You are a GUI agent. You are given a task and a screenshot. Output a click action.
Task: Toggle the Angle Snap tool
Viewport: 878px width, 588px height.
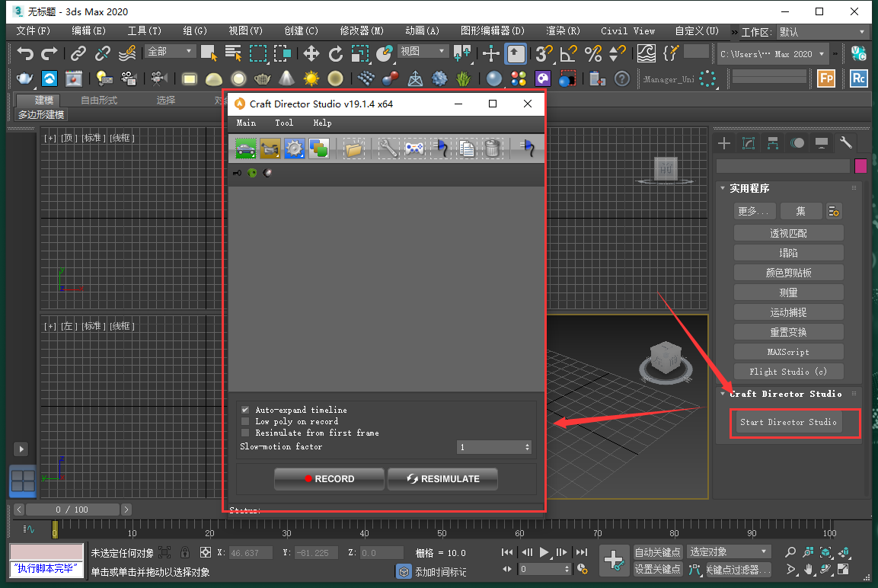(x=568, y=54)
